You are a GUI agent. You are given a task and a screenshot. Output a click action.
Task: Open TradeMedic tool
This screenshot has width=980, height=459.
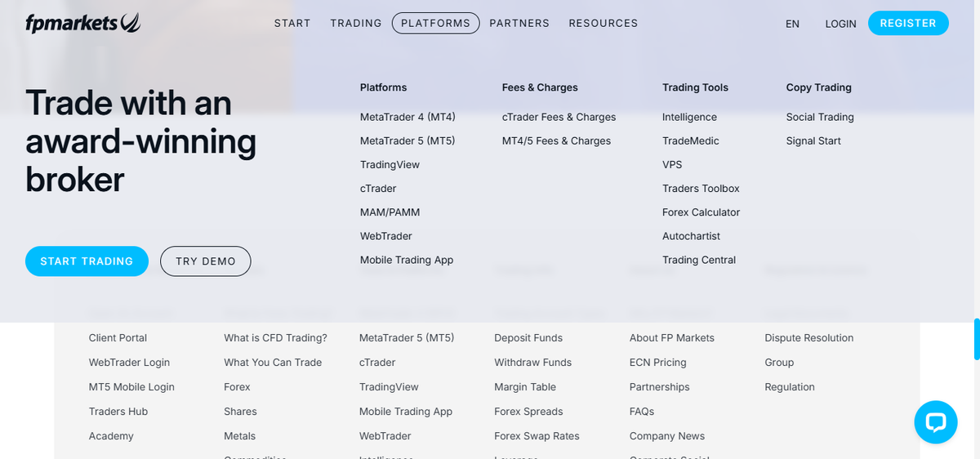pos(691,140)
